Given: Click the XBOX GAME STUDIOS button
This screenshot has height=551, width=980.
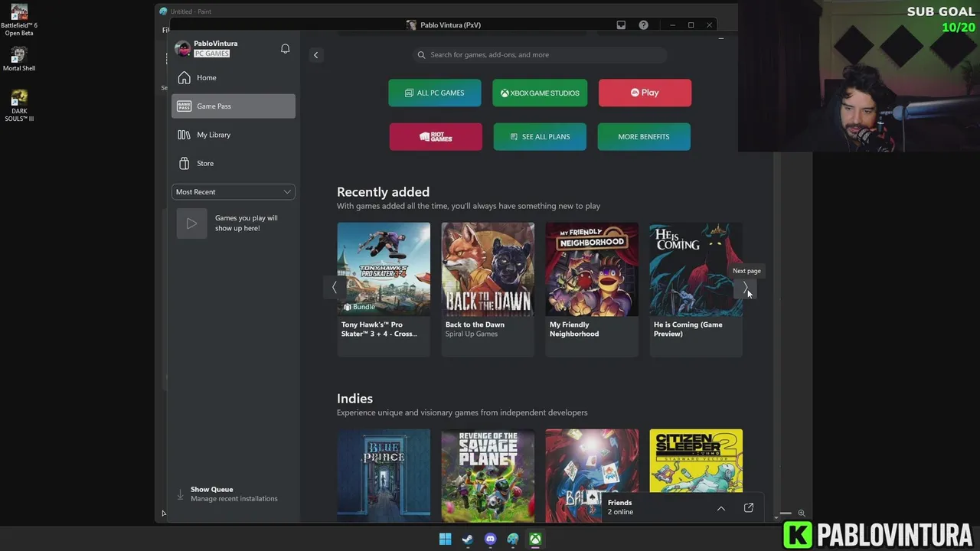Looking at the screenshot, I should point(540,93).
